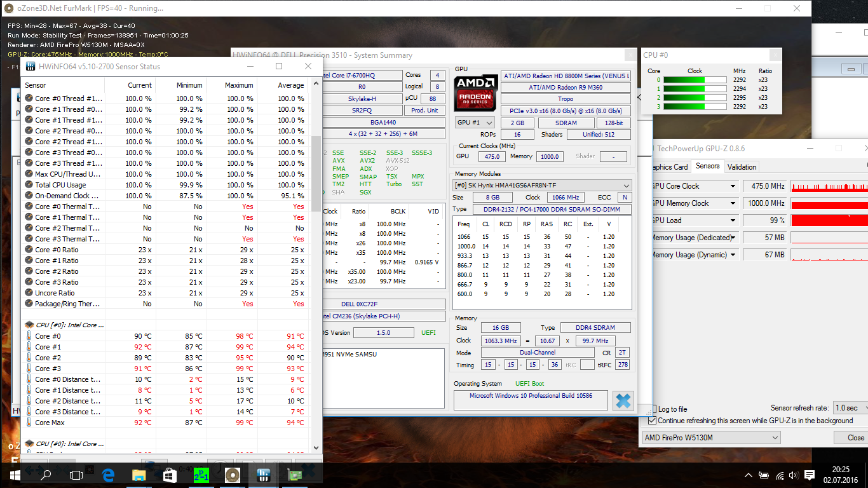Viewport: 868px width, 488px height.
Task: Launch File Explorer from the taskbar
Action: (139, 475)
